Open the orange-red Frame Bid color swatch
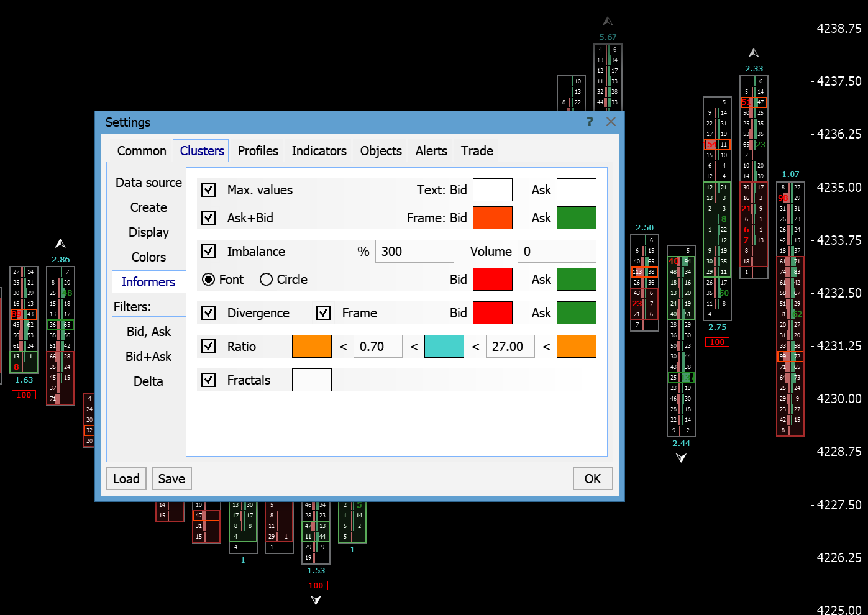This screenshot has height=615, width=868. pyautogui.click(x=492, y=218)
